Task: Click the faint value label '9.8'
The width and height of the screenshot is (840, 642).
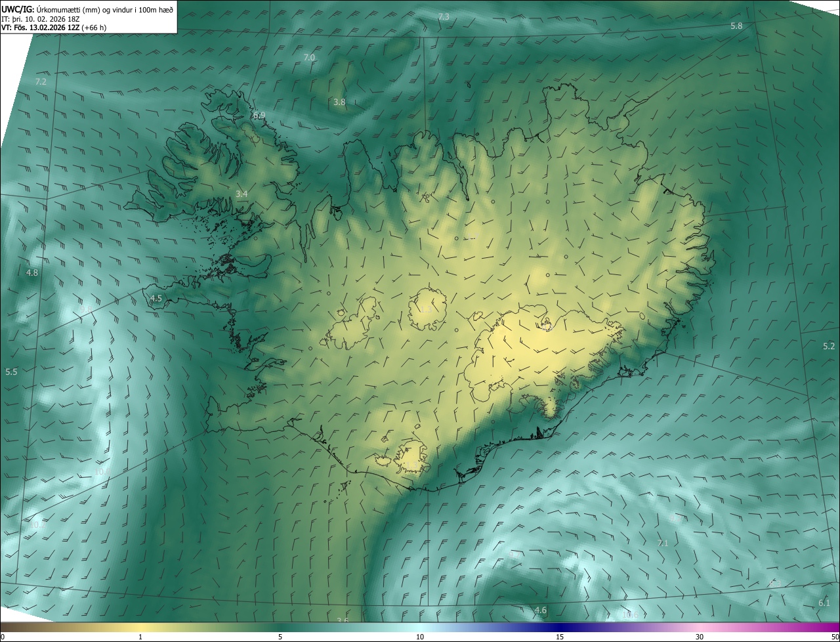Action: point(86,309)
